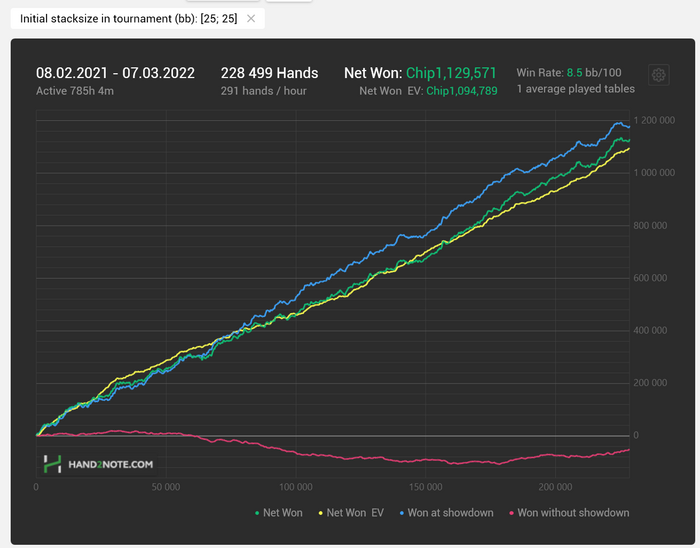This screenshot has height=548, width=700.
Task: Toggle the Won without showdown legend series
Action: 569,513
